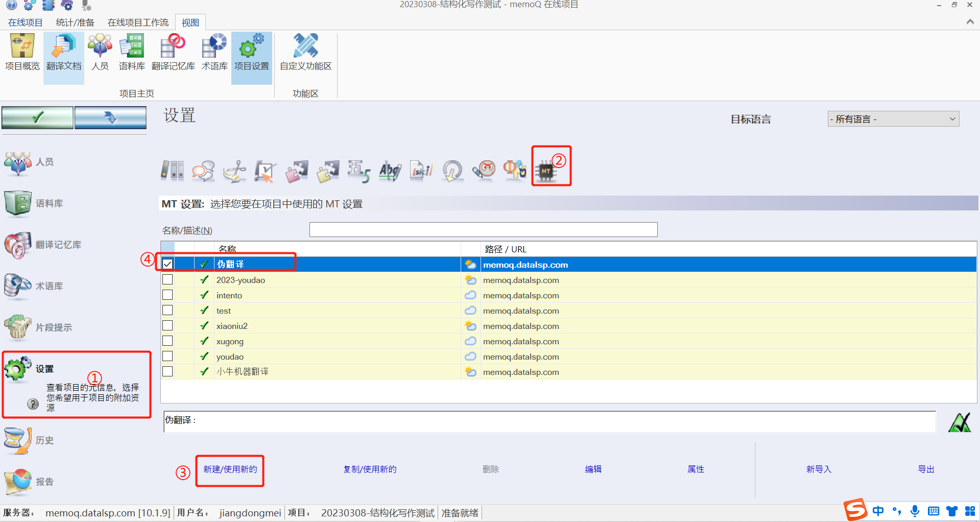Click the help question mark icon
The image size is (980, 522).
coord(33,404)
